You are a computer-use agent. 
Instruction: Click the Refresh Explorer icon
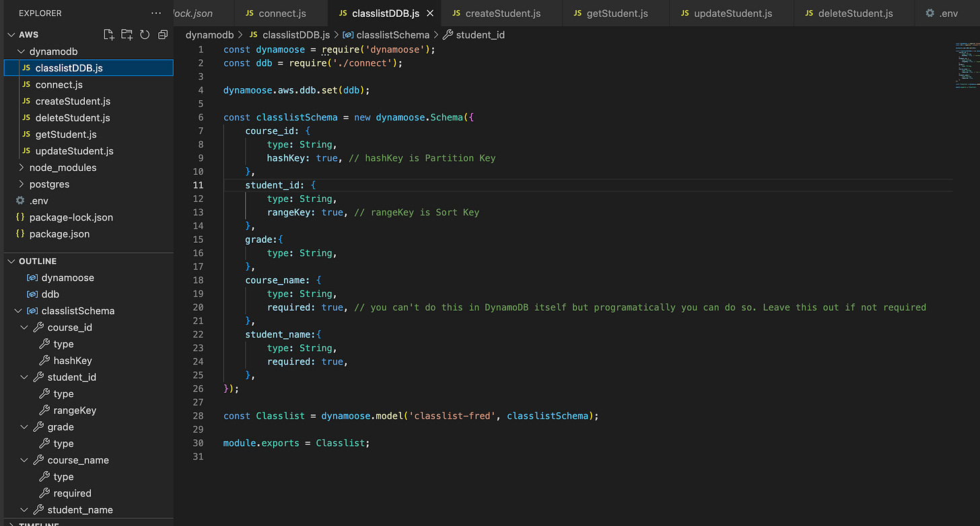[x=144, y=35]
